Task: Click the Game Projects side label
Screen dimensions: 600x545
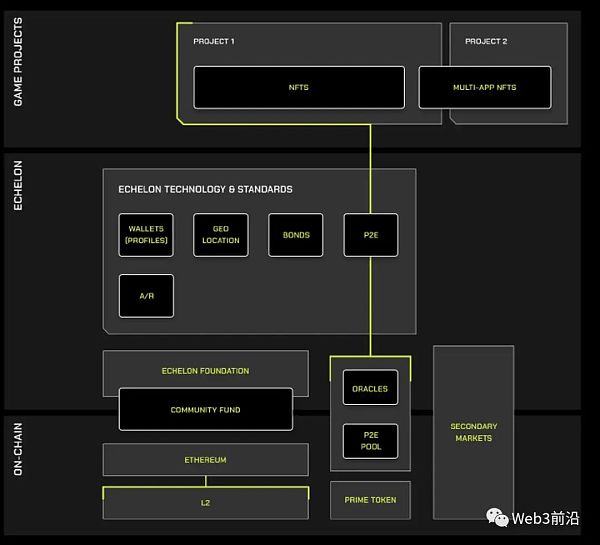Action: [17, 80]
